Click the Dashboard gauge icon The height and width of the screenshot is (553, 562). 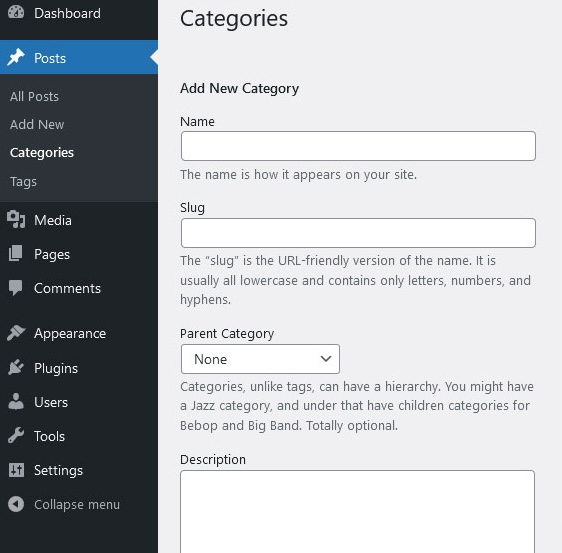(16, 13)
